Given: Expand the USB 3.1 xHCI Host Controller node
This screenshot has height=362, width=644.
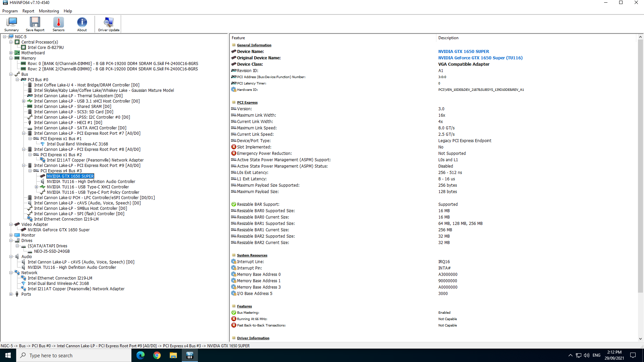Looking at the screenshot, I should click(24, 101).
